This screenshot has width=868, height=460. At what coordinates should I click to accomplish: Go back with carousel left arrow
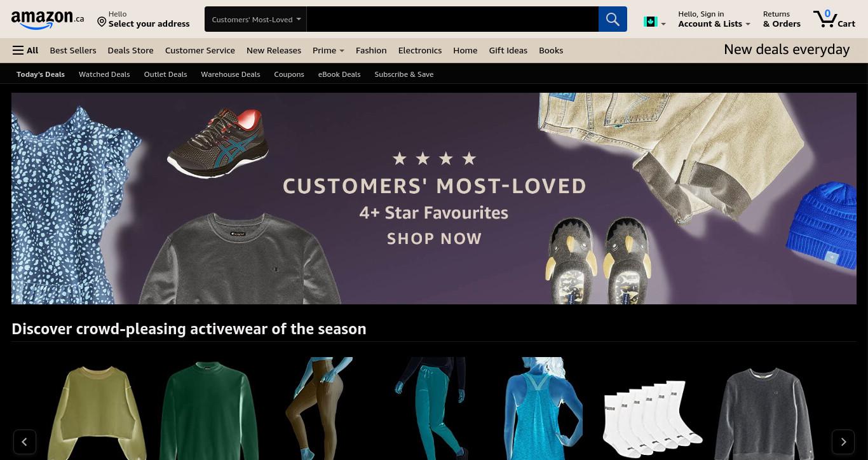click(x=24, y=442)
